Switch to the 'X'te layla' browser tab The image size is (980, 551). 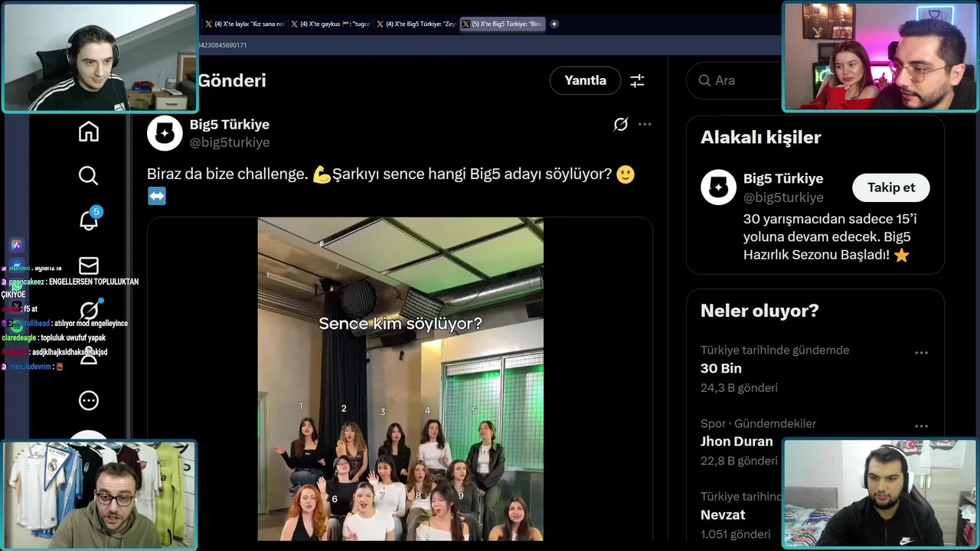pos(244,24)
